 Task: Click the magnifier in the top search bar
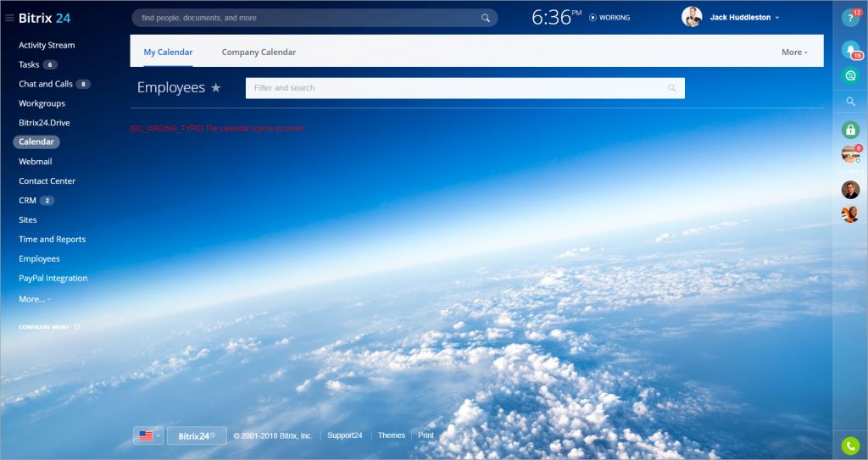click(486, 18)
